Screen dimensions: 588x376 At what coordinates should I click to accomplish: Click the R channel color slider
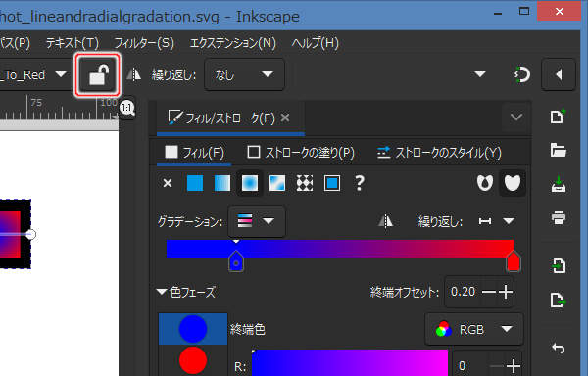click(x=350, y=362)
